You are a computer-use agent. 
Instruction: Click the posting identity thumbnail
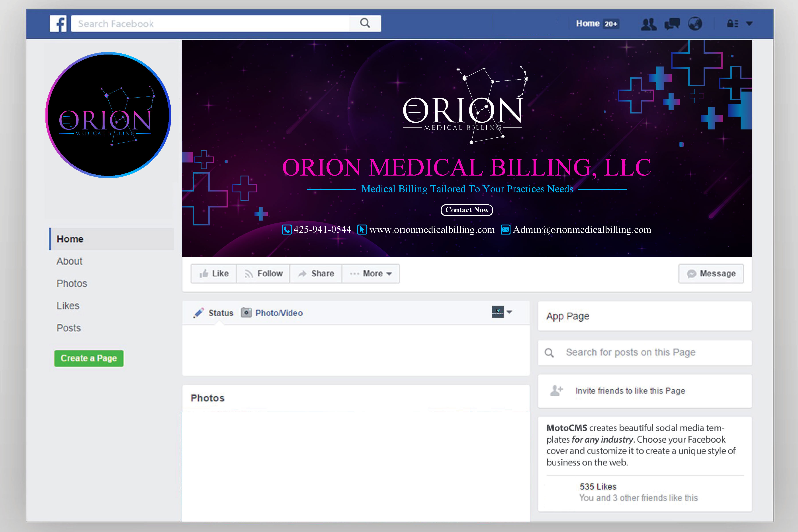pyautogui.click(x=498, y=311)
